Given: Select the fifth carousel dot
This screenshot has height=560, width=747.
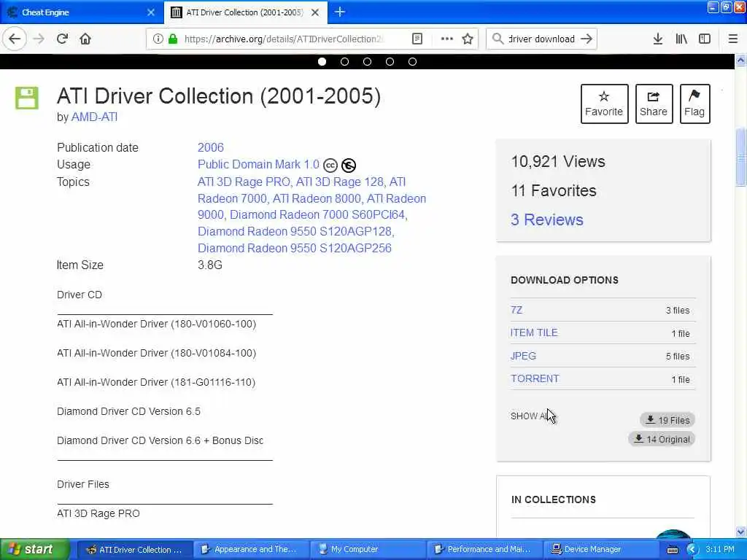Looking at the screenshot, I should point(413,61).
